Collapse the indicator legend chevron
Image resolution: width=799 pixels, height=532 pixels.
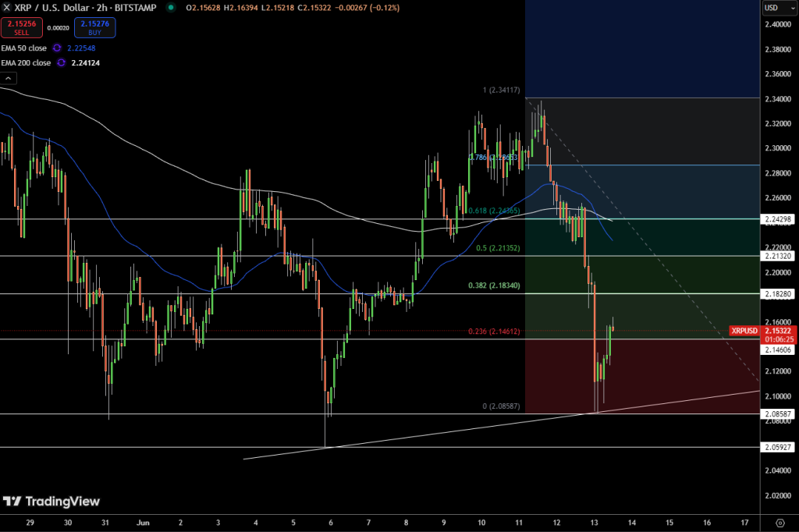(x=9, y=78)
